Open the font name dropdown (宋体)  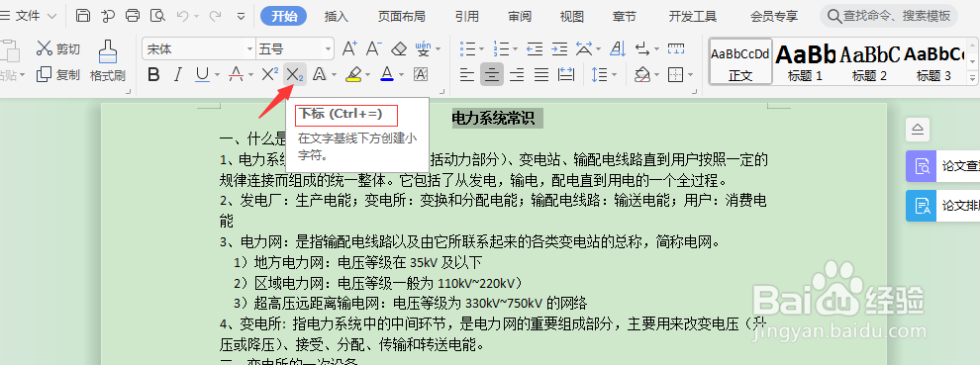(x=250, y=48)
